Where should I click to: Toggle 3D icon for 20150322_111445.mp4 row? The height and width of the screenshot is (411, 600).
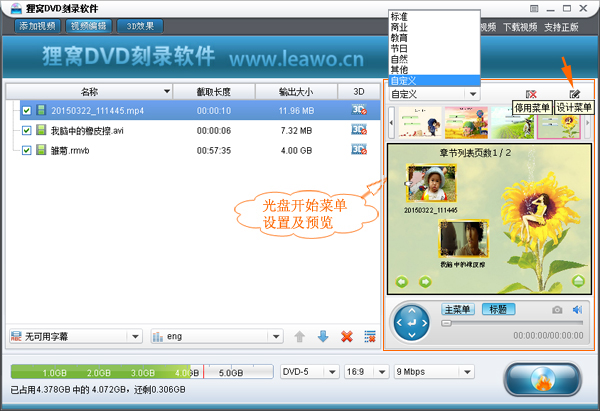(359, 110)
